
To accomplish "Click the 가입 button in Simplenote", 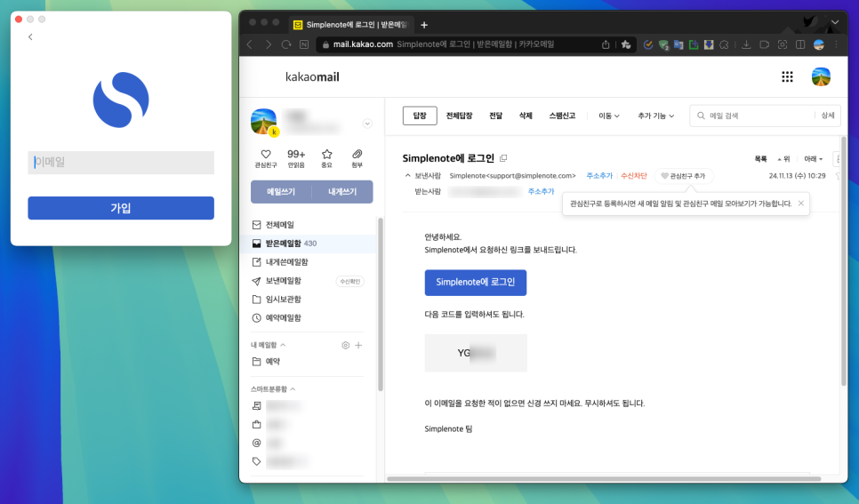I will click(x=121, y=208).
